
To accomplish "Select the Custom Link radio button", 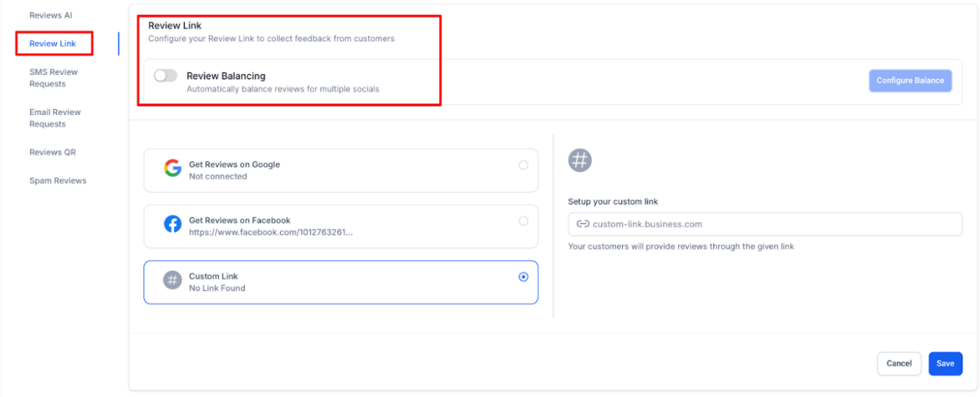I will point(523,277).
